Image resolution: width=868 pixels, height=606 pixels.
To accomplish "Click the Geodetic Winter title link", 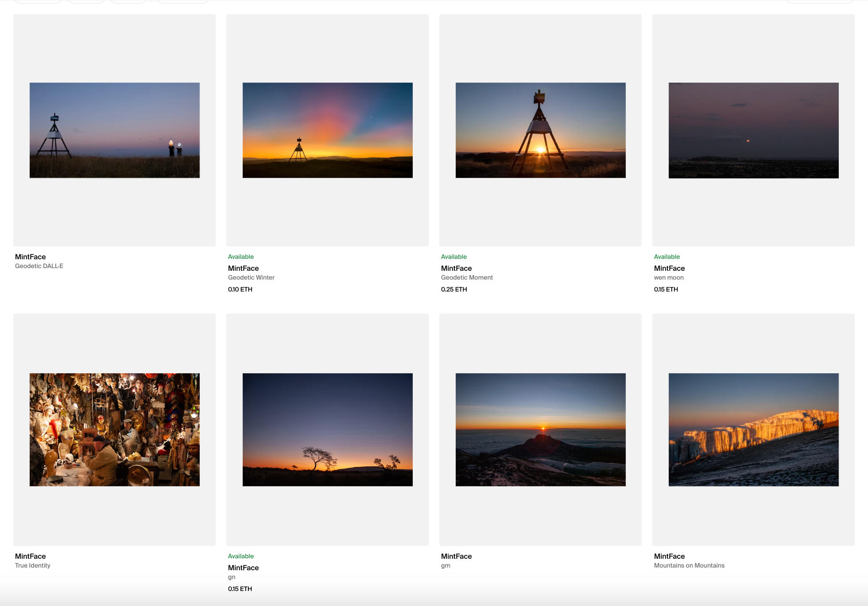I will (251, 277).
